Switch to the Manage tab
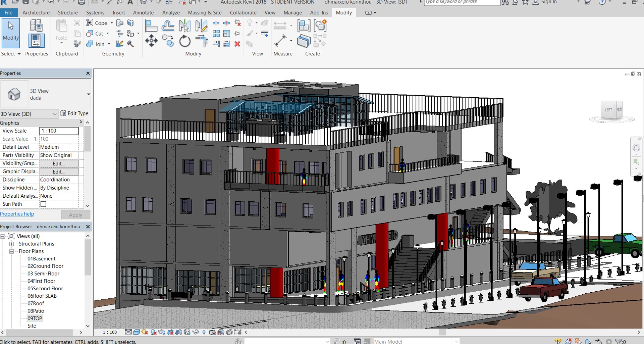644x344 pixels. [292, 13]
